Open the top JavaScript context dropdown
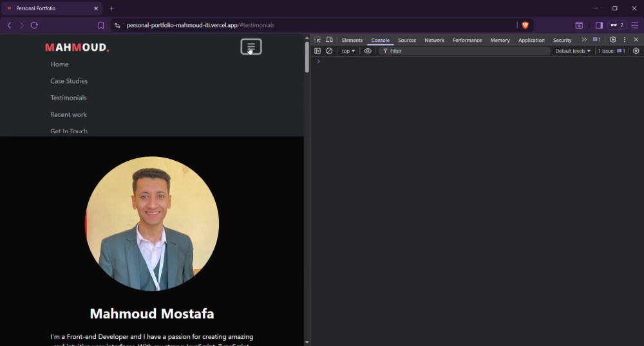 click(348, 51)
